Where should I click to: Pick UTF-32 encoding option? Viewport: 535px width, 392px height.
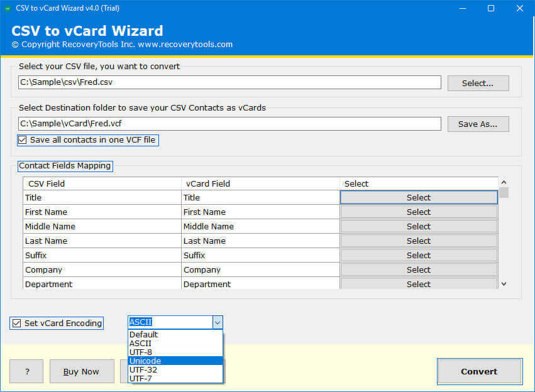175,369
